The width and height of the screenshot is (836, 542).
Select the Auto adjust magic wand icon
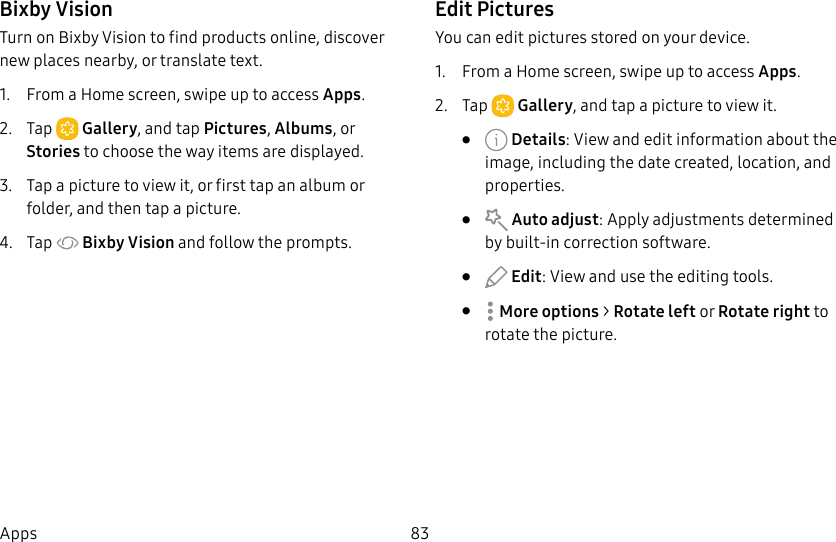(495, 219)
